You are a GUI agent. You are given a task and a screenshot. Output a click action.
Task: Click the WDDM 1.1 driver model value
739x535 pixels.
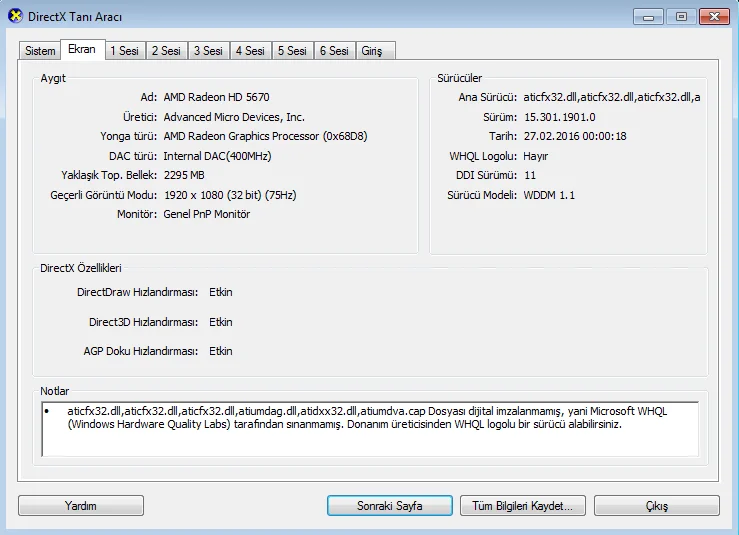click(x=549, y=195)
